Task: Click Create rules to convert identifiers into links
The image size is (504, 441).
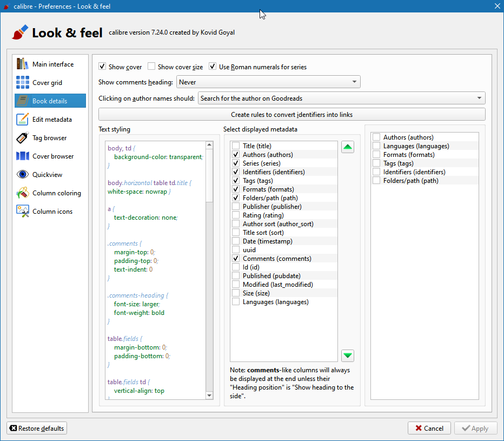Action: (x=292, y=115)
